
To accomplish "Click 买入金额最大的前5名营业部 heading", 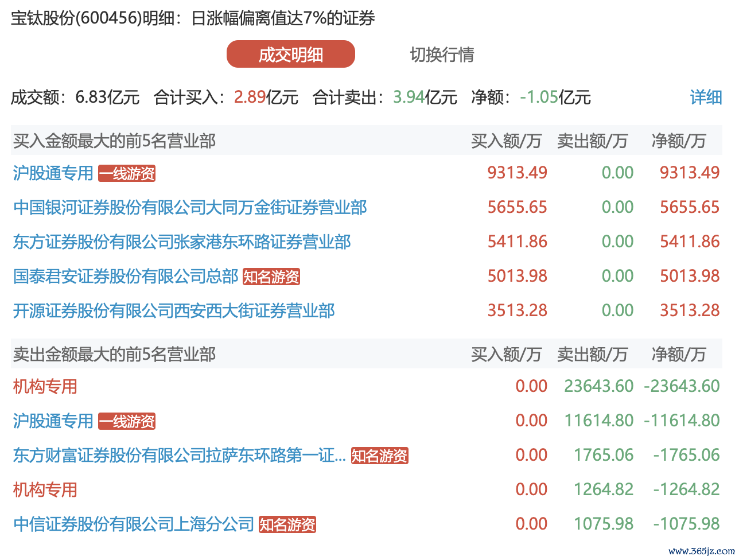I will pos(115,141).
